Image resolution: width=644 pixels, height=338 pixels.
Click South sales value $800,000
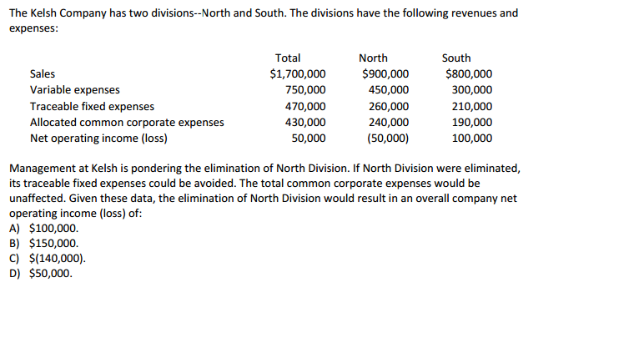(x=469, y=74)
